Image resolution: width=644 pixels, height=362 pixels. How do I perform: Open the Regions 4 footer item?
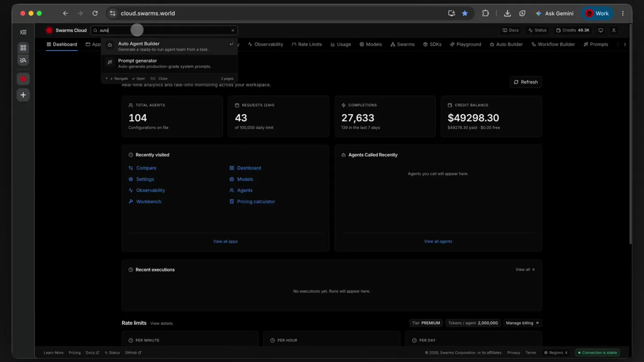click(x=555, y=353)
